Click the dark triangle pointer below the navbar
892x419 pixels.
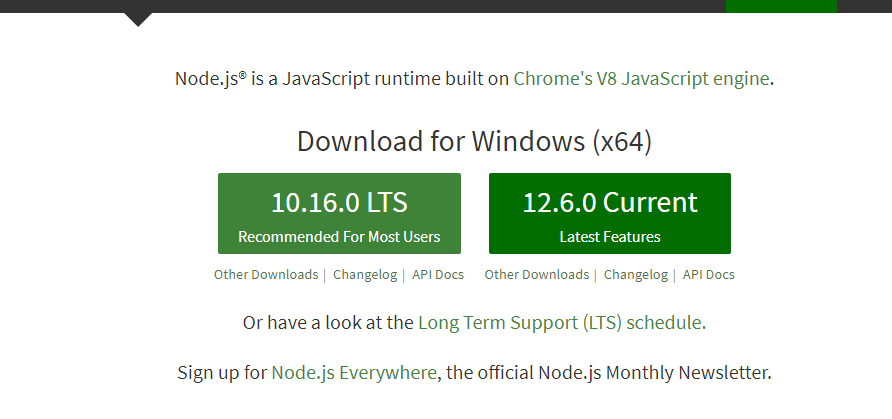tap(139, 18)
